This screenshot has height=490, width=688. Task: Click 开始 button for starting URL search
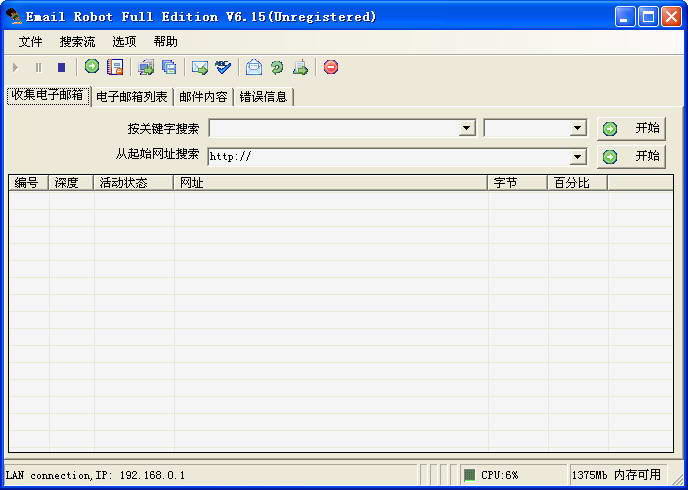pos(631,157)
